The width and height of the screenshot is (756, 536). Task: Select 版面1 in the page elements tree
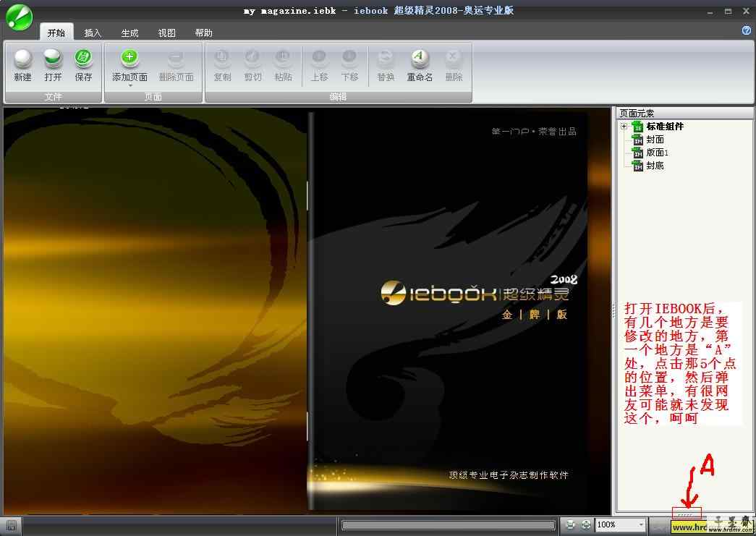pos(657,153)
